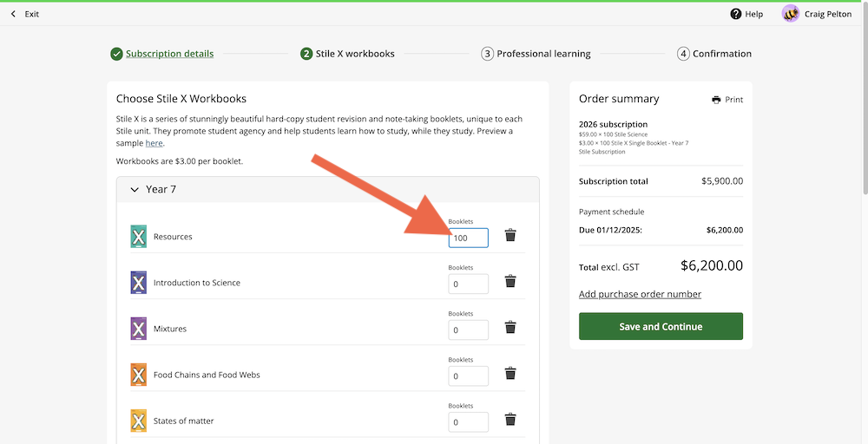Jump to Professional learning step

coord(543,54)
